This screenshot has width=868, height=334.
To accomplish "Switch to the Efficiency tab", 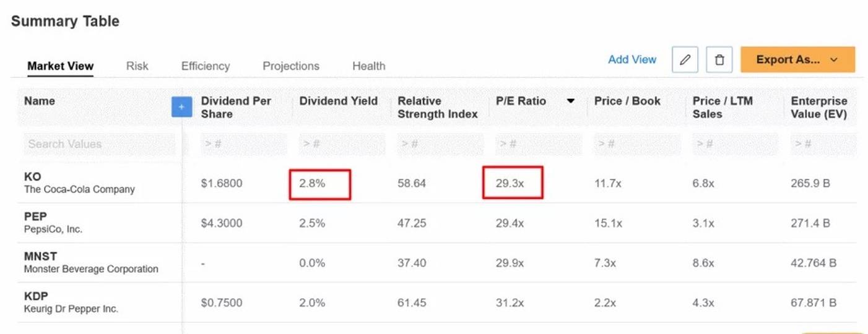I will [205, 66].
